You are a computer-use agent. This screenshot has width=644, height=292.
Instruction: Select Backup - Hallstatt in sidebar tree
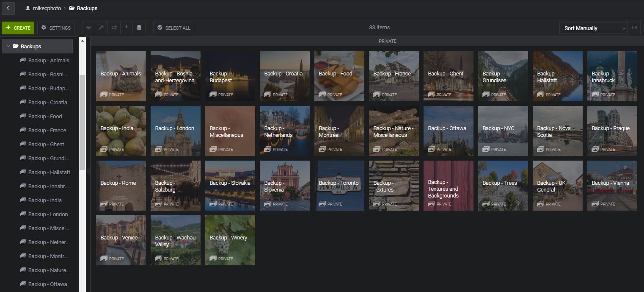click(49, 172)
